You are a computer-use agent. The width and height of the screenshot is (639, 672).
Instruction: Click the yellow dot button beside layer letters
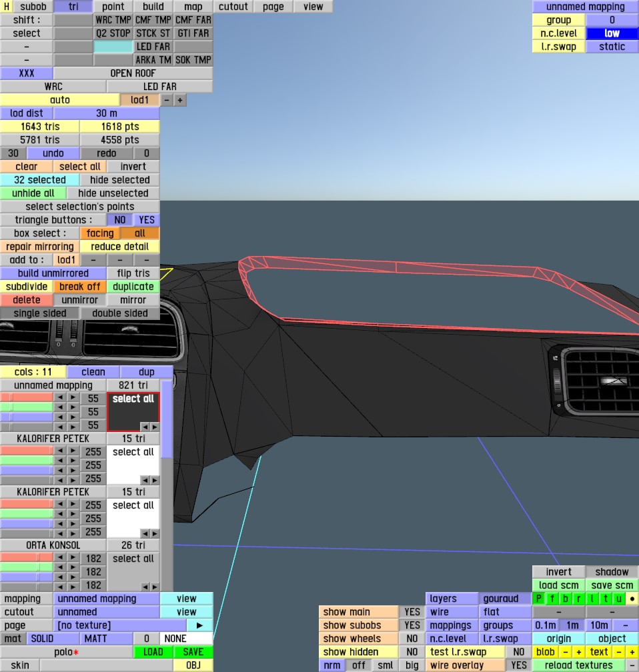(632, 598)
